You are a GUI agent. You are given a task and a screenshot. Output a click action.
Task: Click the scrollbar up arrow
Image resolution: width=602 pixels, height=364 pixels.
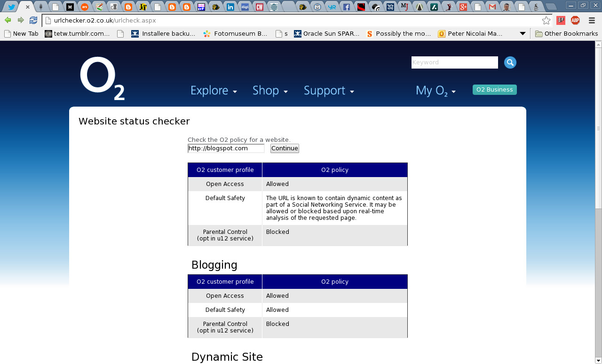click(x=598, y=45)
